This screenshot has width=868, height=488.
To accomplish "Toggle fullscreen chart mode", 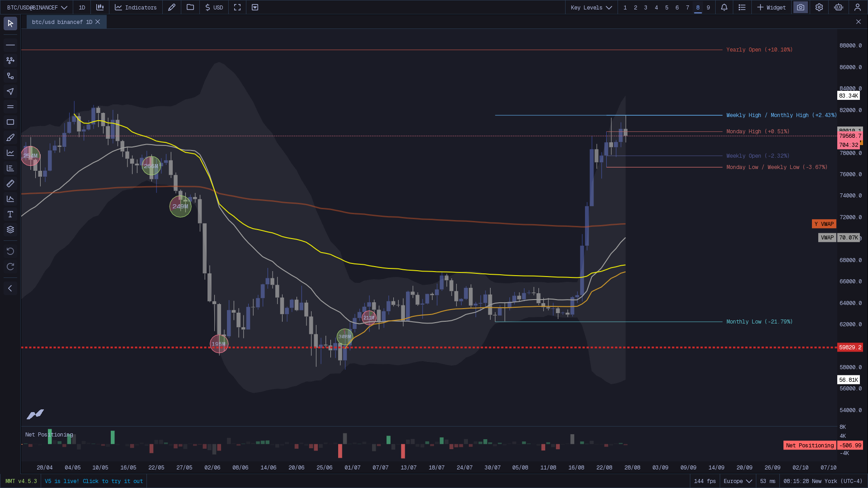I will (237, 7).
